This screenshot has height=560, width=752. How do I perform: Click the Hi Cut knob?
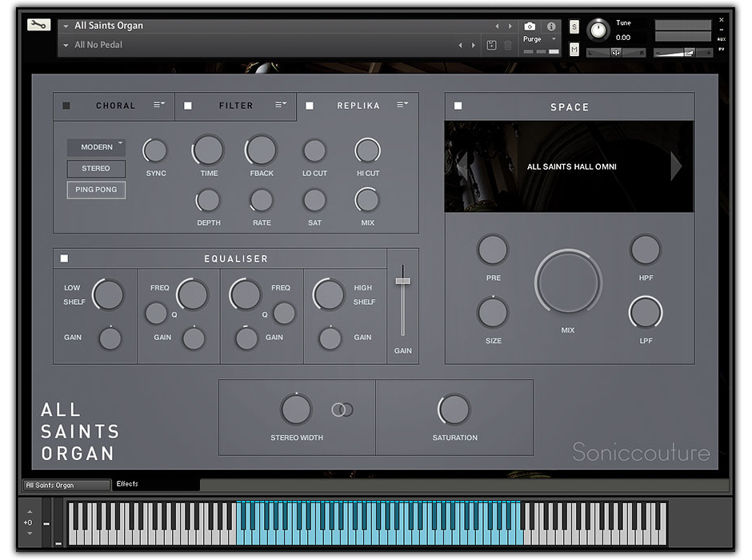coord(367,150)
